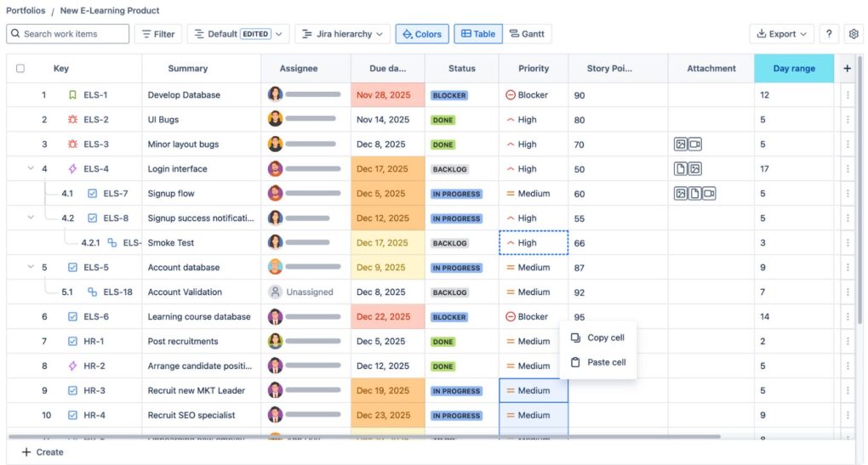Click the Search work items field
868x465 pixels.
coord(67,34)
